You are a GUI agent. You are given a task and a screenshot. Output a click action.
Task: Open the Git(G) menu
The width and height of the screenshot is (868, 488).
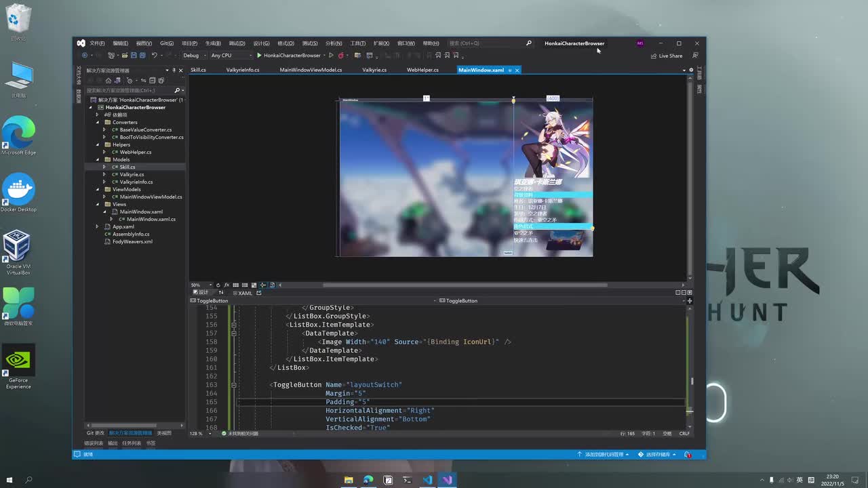click(x=166, y=43)
